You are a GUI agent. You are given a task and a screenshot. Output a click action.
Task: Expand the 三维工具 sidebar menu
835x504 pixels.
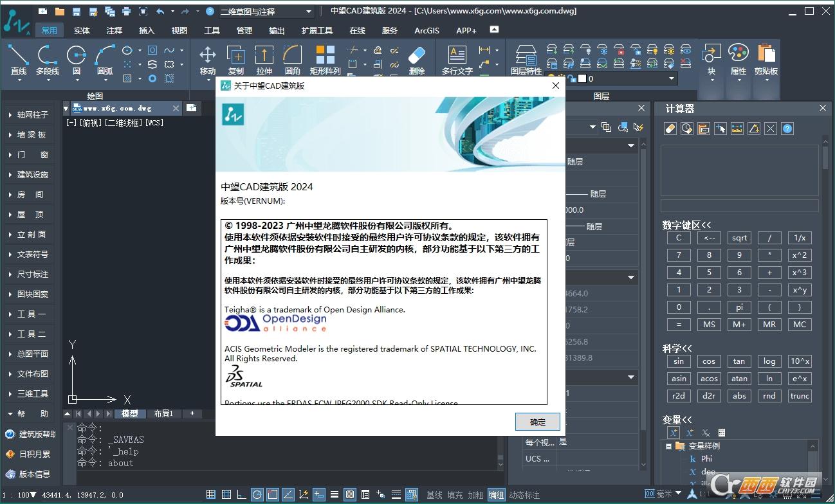pos(29,393)
